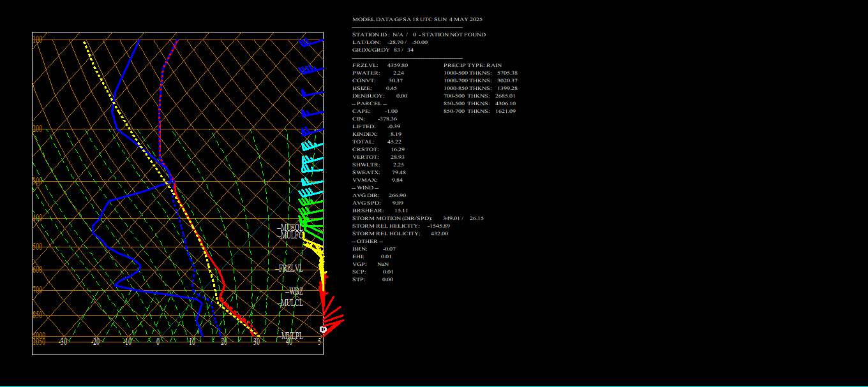
Task: Click the MUEQL level marker on the sounding
Action: click(x=290, y=228)
